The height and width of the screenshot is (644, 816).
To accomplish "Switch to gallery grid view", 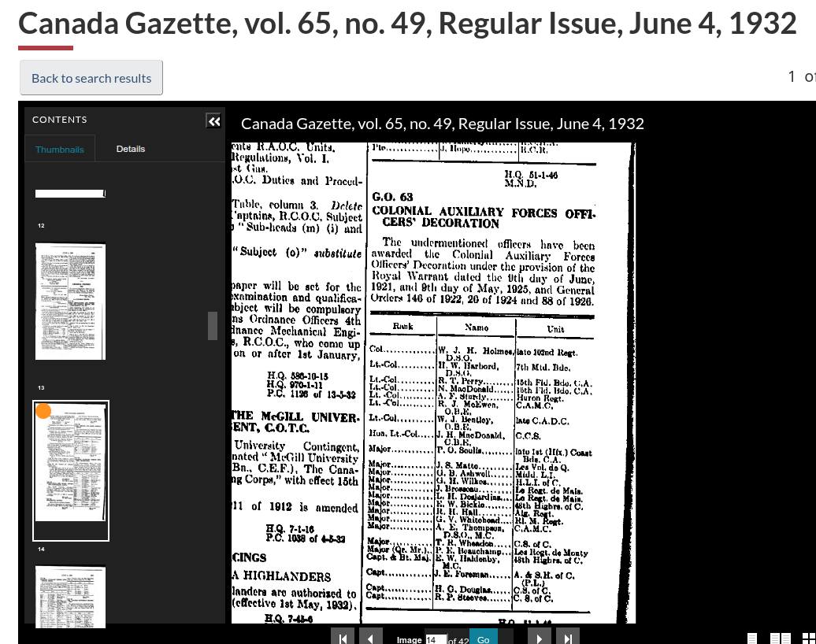I will tap(808, 638).
